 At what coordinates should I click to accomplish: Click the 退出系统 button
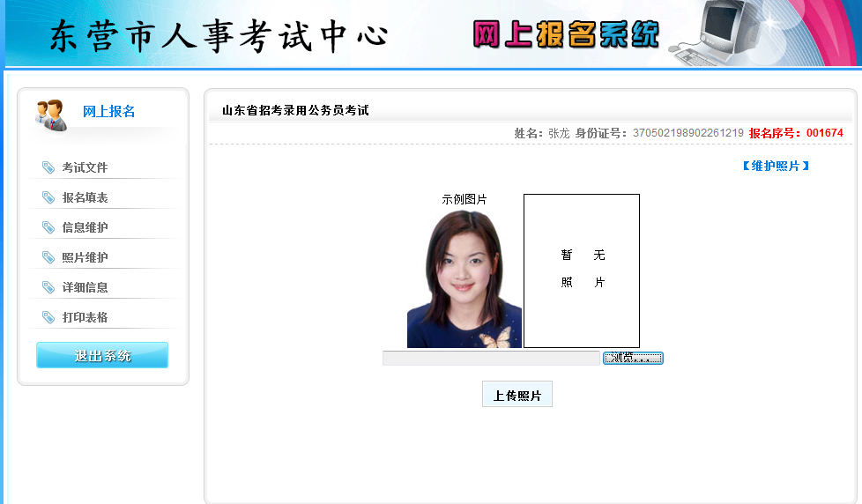[x=102, y=356]
